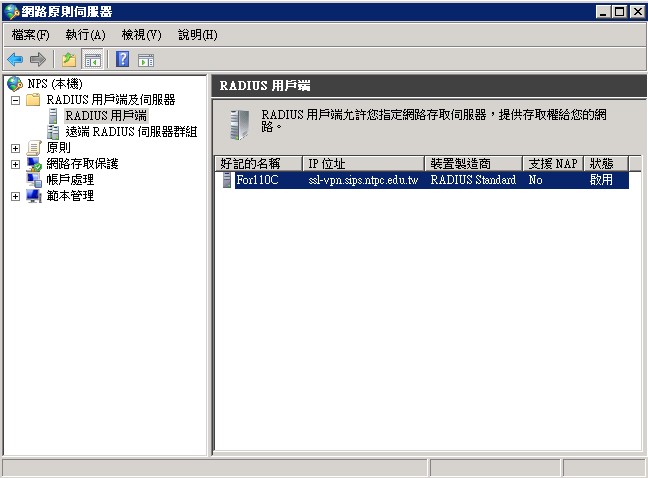The width and height of the screenshot is (648, 478).
Task: Select RADIUS 用戶端及伺服器 folder label
Action: [111, 100]
